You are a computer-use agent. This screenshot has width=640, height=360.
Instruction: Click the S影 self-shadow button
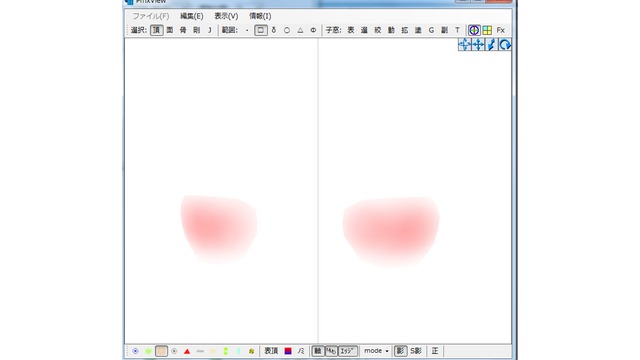pyautogui.click(x=416, y=351)
